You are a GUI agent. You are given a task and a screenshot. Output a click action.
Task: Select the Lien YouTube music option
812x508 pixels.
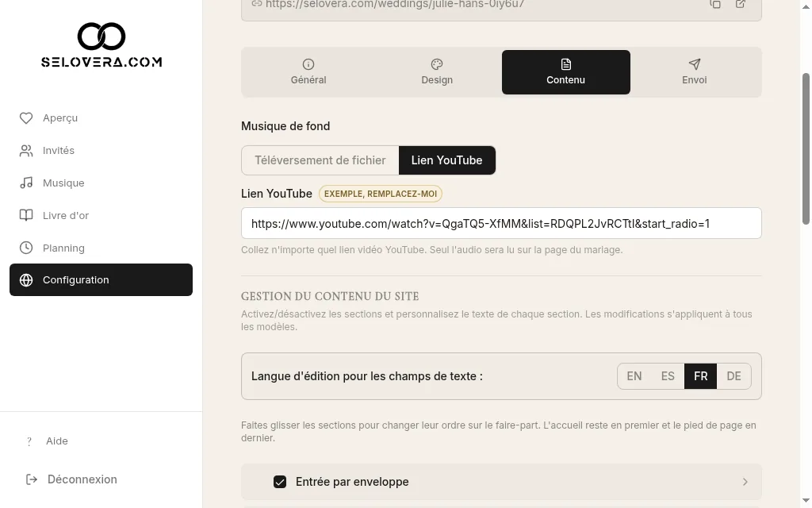click(x=447, y=160)
